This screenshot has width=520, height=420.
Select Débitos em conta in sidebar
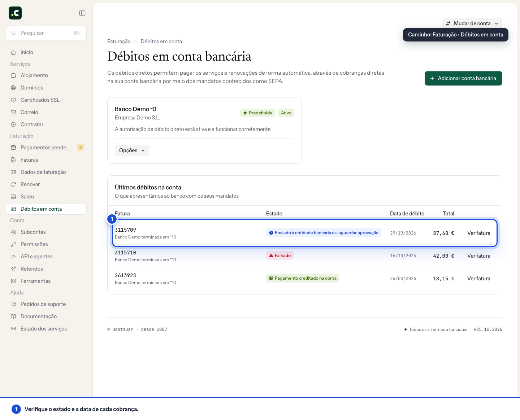point(46,209)
